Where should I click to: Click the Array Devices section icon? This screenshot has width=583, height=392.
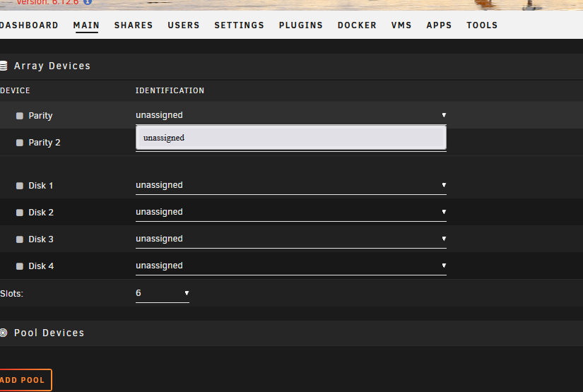point(4,66)
